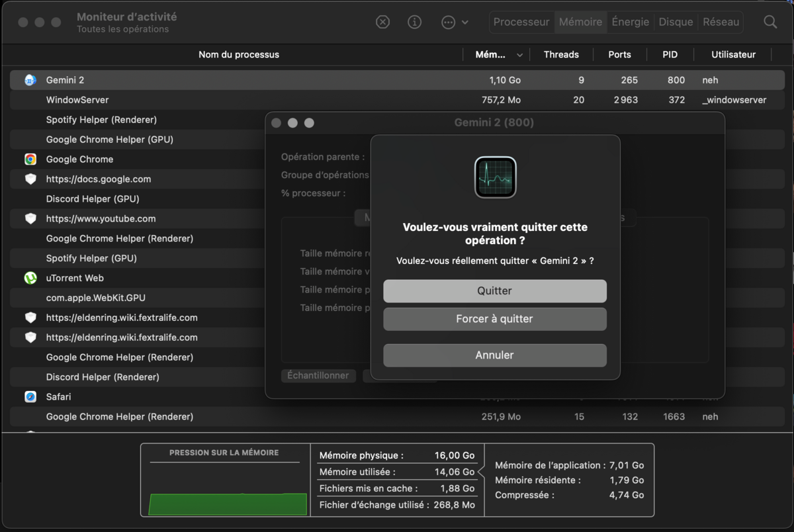
Task: Switch to the Disque tab
Action: [x=676, y=22]
